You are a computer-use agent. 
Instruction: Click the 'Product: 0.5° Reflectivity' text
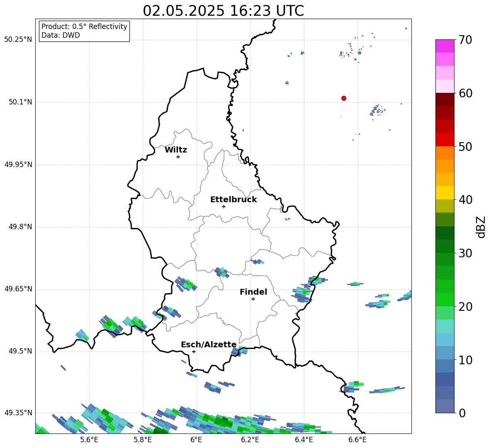click(x=84, y=26)
